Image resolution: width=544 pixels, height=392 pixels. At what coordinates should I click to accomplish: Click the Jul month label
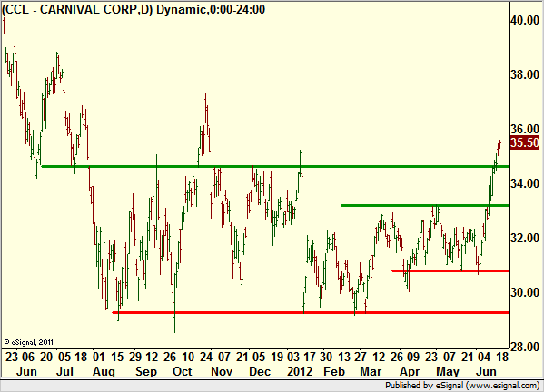64,371
